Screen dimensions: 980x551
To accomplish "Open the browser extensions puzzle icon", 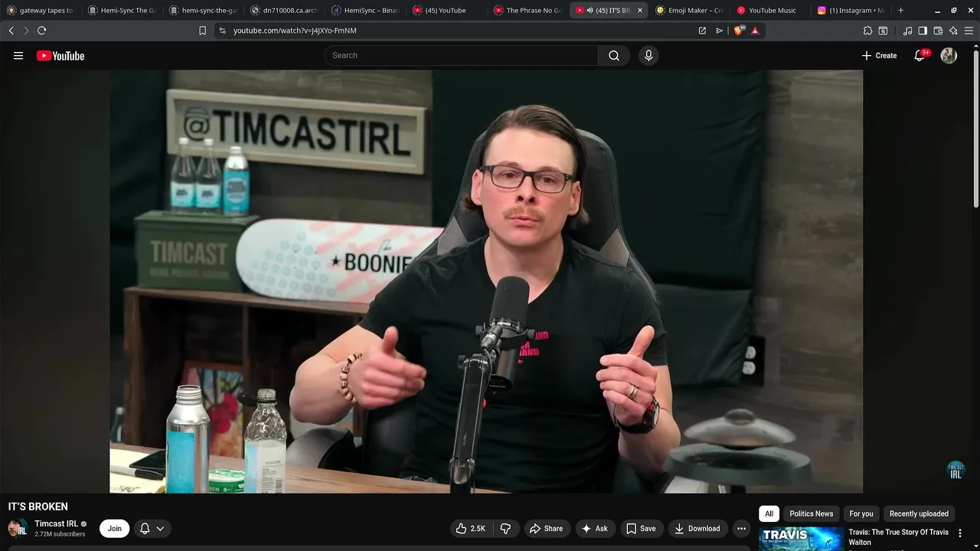I will 867,31.
